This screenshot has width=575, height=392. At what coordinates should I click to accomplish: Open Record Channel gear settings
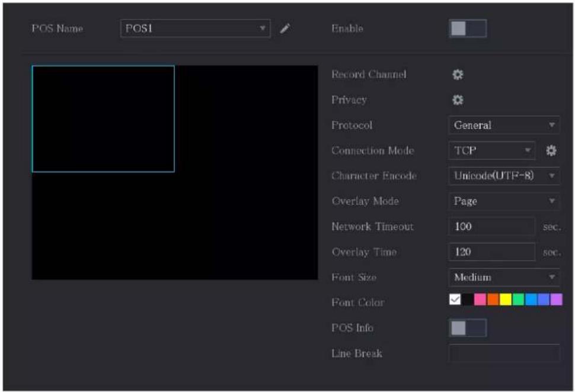click(x=457, y=75)
